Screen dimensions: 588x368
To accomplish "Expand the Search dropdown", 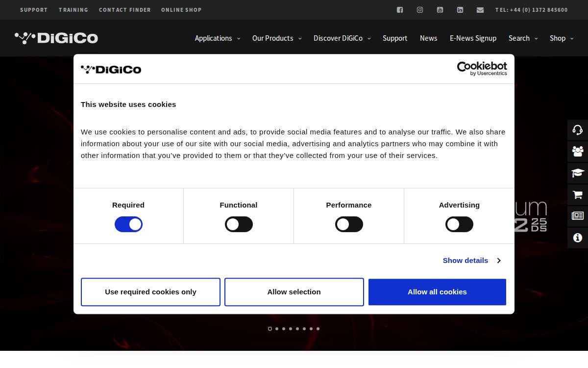I will pyautogui.click(x=523, y=38).
